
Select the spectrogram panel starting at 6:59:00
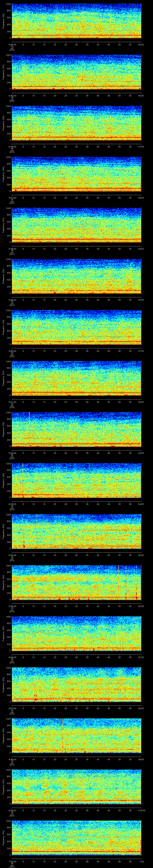[x=77, y=787]
